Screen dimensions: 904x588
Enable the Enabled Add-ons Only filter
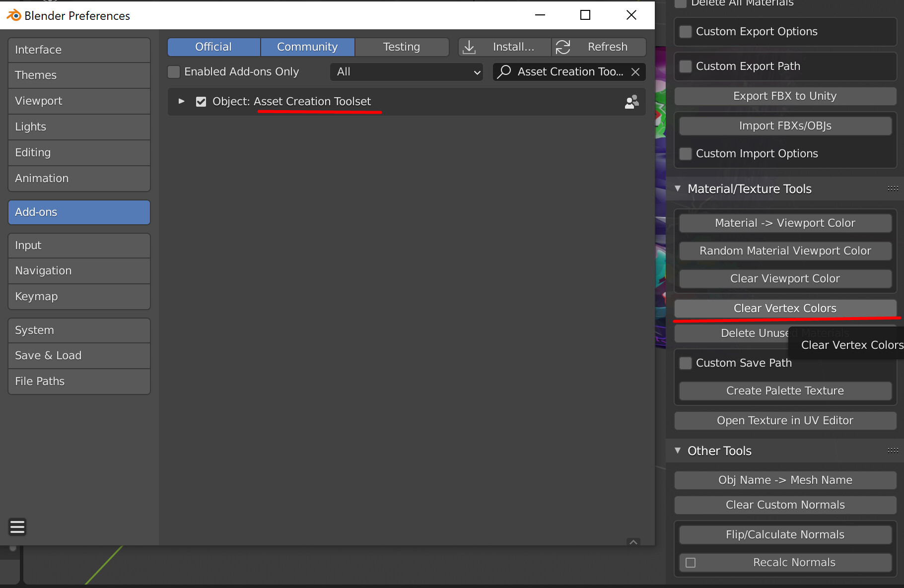pyautogui.click(x=174, y=71)
